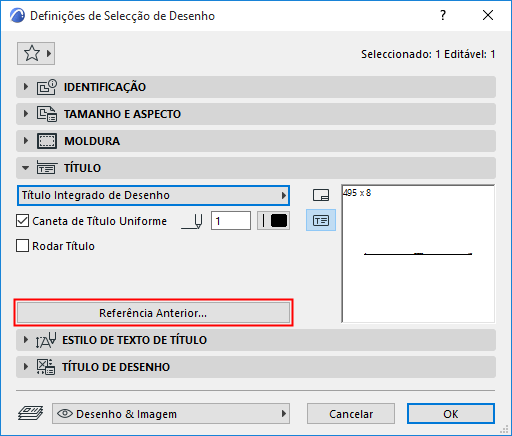Open the Título Integrado de Desenho dropdown

pyautogui.click(x=153, y=195)
